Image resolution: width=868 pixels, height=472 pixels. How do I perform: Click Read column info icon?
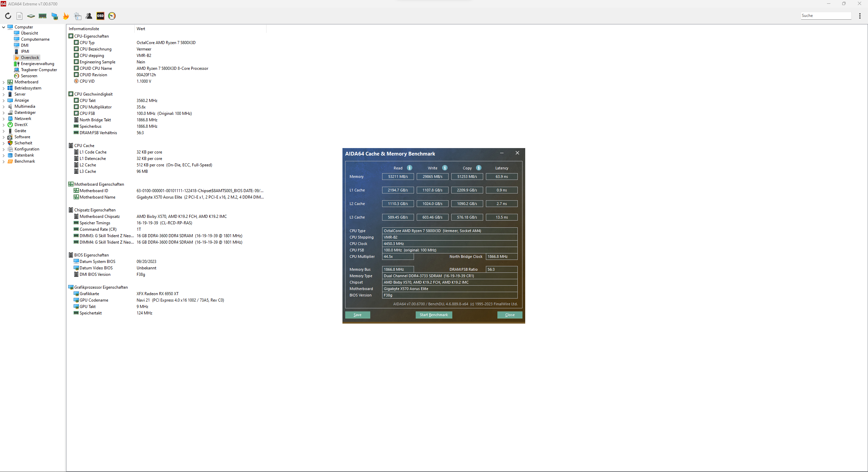(410, 168)
